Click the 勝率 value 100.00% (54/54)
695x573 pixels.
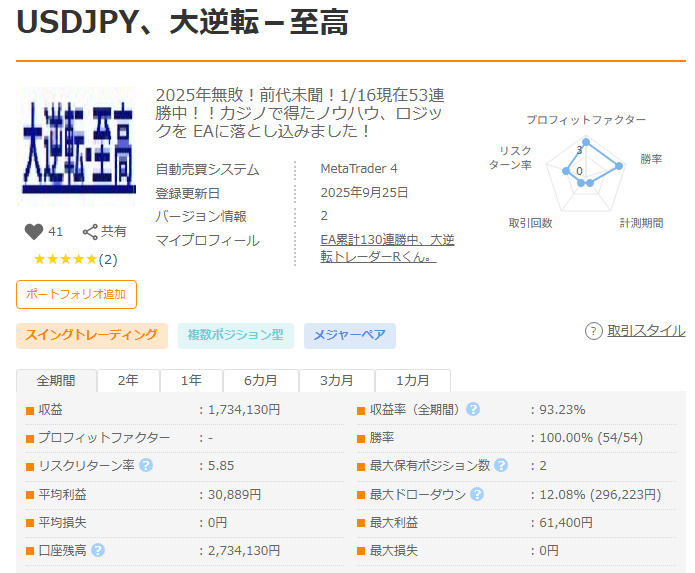591,438
